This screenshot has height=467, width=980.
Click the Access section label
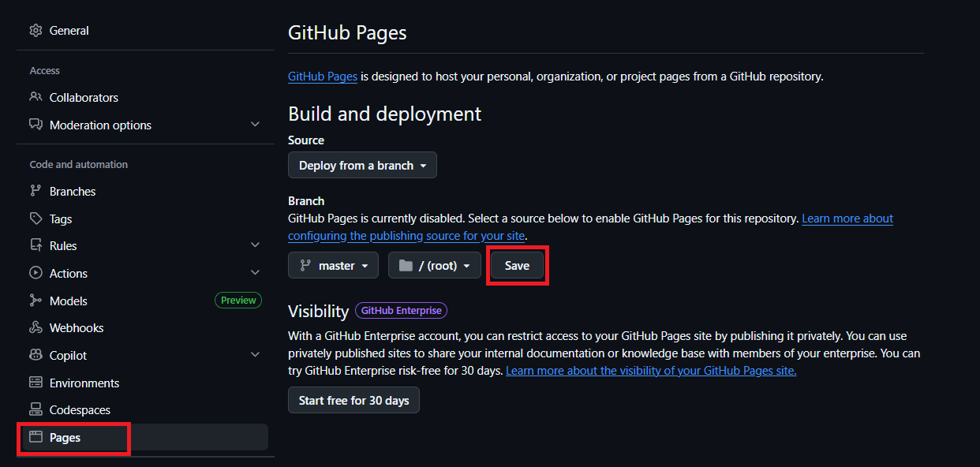[44, 70]
